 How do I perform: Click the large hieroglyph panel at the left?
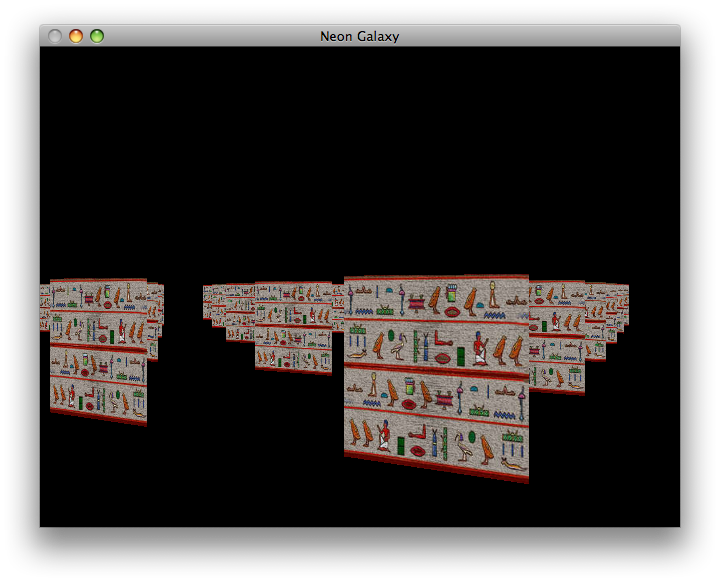pos(98,352)
